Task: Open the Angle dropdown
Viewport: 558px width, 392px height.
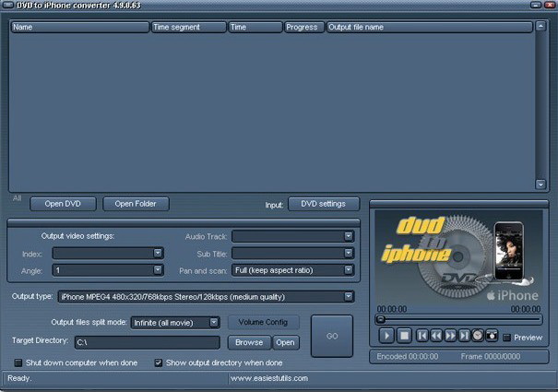Action: tap(158, 270)
